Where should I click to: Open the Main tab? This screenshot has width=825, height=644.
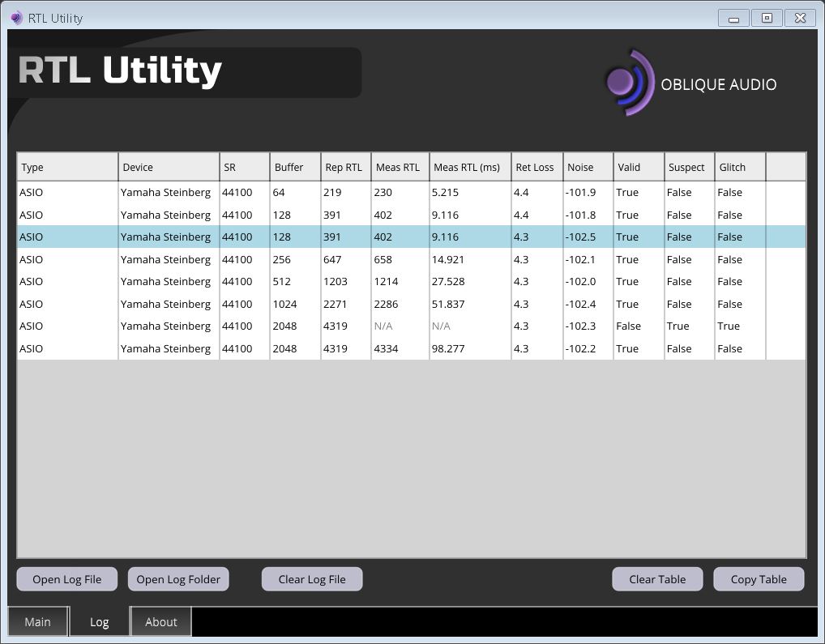pyautogui.click(x=38, y=622)
